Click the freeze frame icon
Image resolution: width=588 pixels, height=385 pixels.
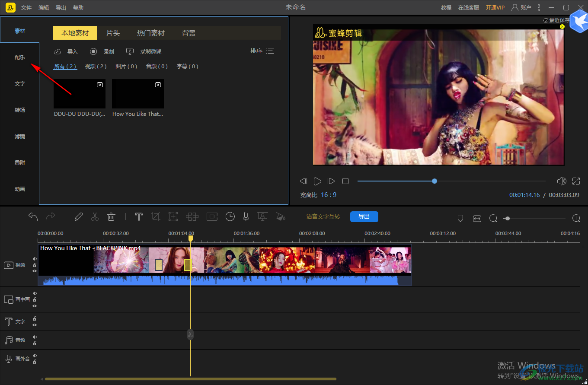(x=212, y=216)
